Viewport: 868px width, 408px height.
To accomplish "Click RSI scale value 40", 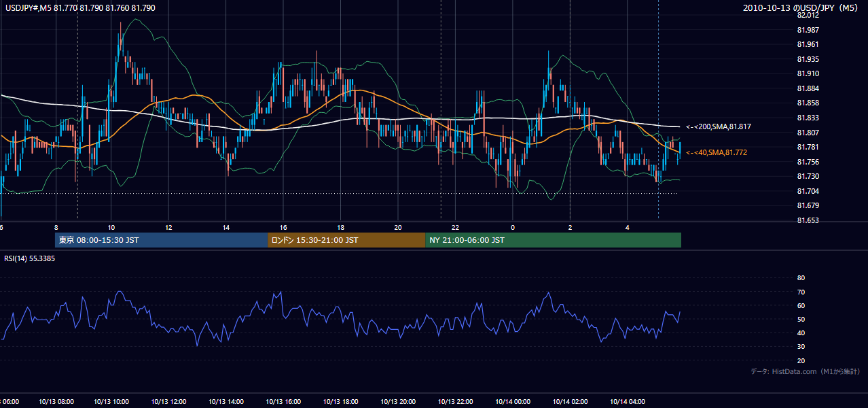I will (801, 333).
